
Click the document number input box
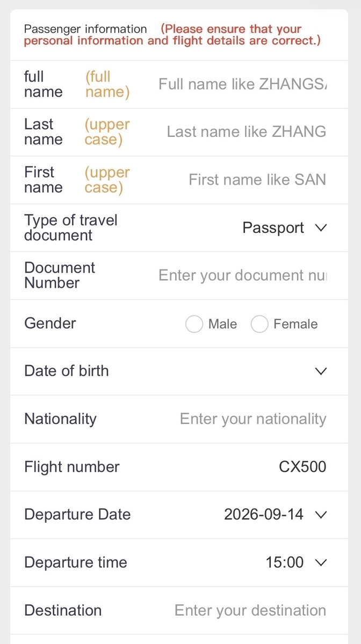coord(242,275)
